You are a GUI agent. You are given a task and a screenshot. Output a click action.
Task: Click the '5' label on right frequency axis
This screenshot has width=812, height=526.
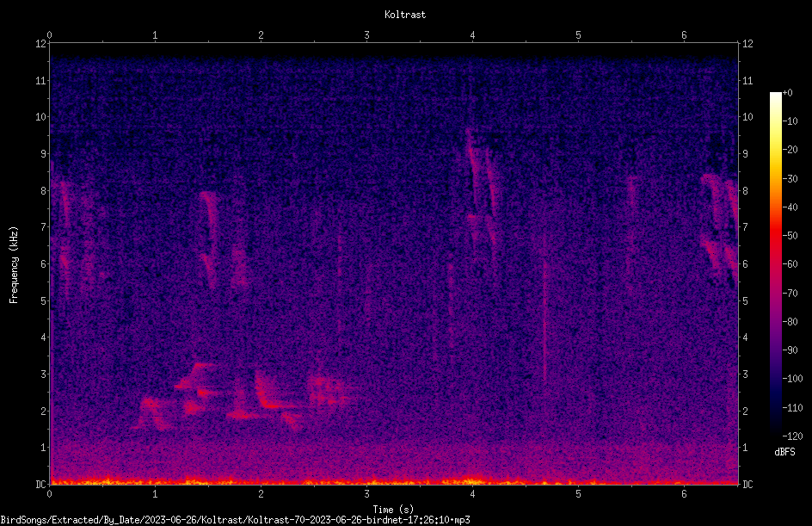[x=745, y=301]
